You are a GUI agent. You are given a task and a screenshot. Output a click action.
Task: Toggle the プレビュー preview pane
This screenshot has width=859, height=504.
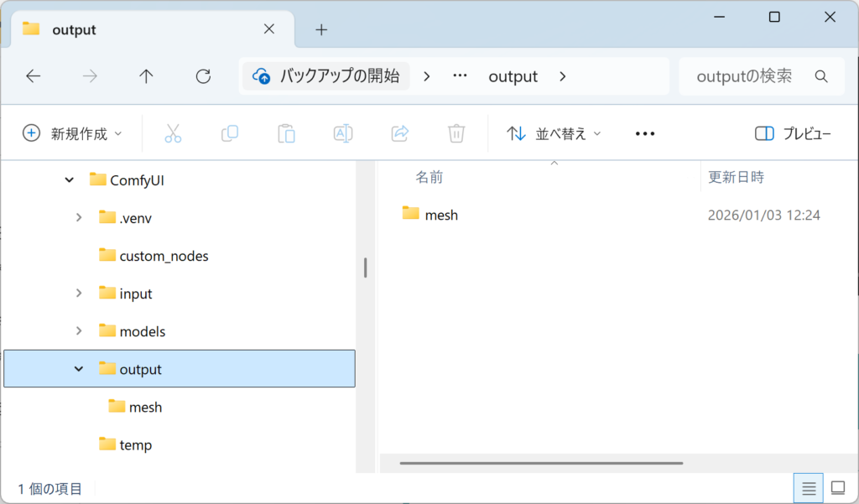793,133
